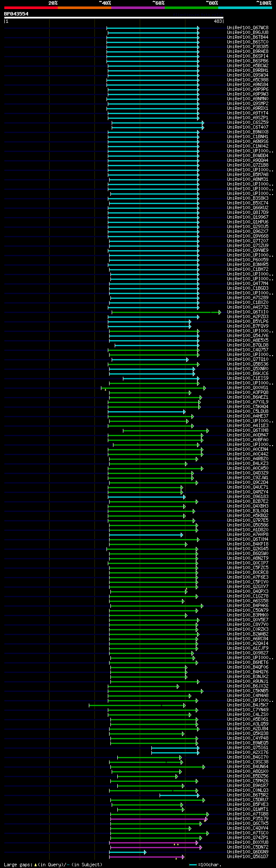This screenshot has height=868, width=276.
Task: Select the UniRef100_Q6TXH8 label
Action: pyautogui.click(x=248, y=430)
